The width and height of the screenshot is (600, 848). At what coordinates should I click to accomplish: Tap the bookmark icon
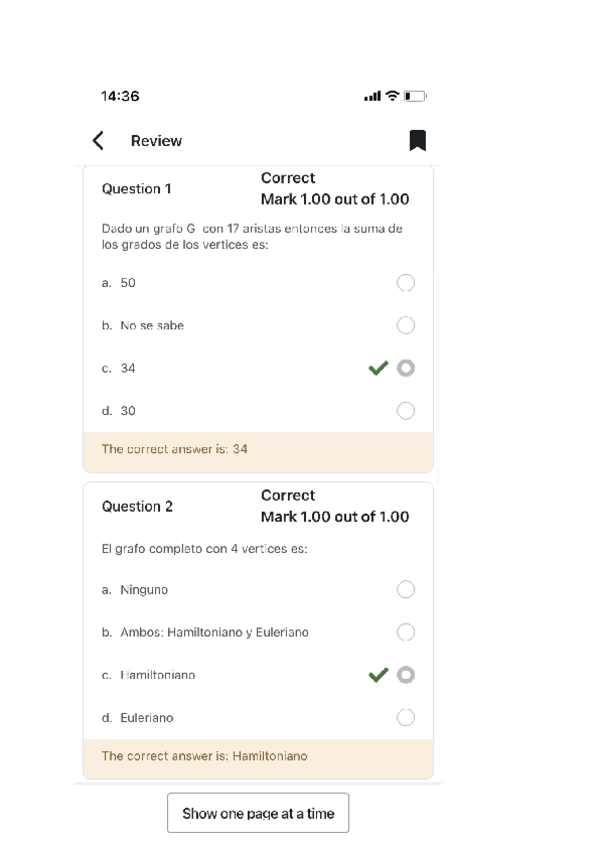coord(418,141)
